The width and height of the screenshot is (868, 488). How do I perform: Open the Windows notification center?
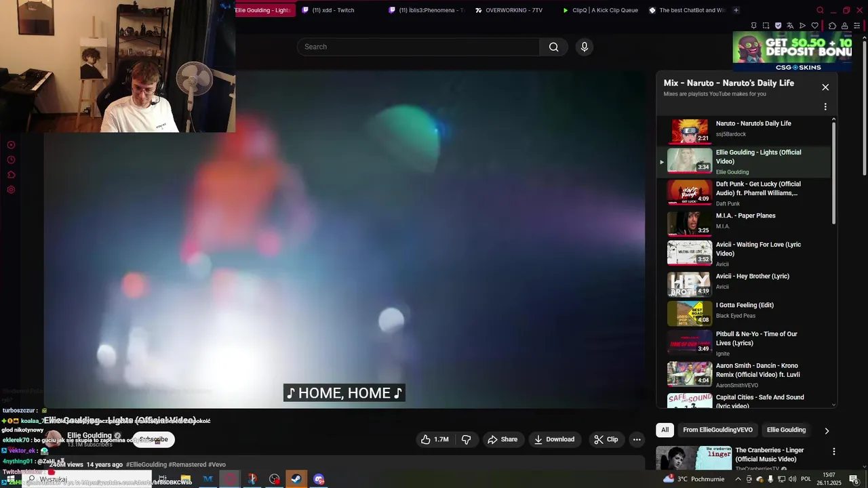[854, 480]
